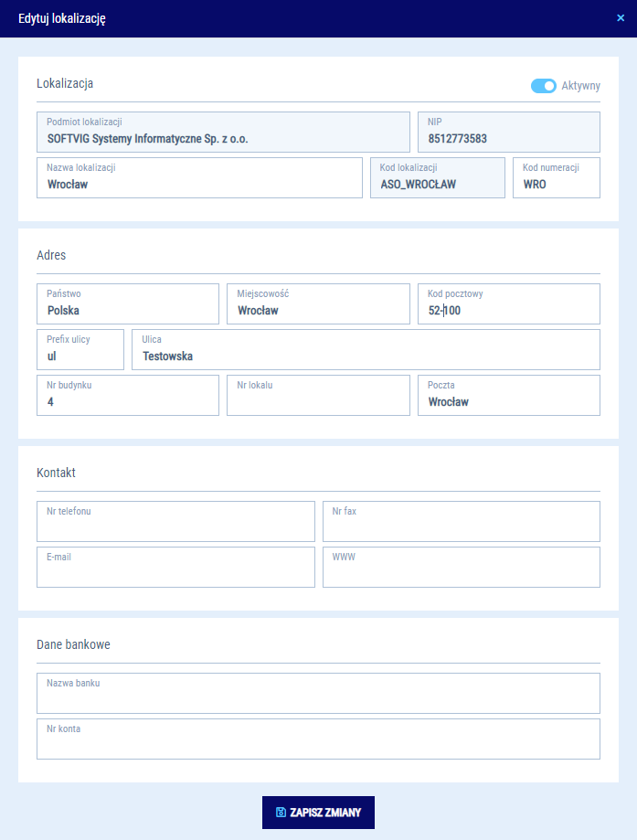Click the Nazwa banku field
Image resolution: width=637 pixels, height=840 pixels.
318,694
